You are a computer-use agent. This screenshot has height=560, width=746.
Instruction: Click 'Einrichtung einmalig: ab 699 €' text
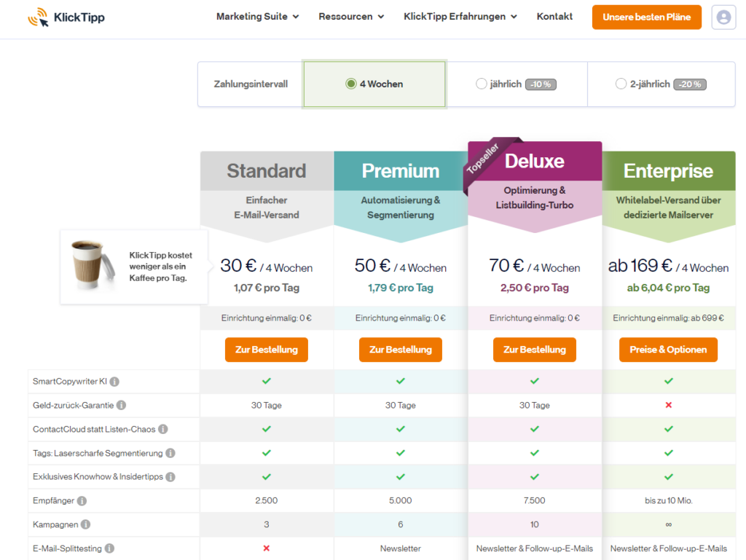[669, 318]
